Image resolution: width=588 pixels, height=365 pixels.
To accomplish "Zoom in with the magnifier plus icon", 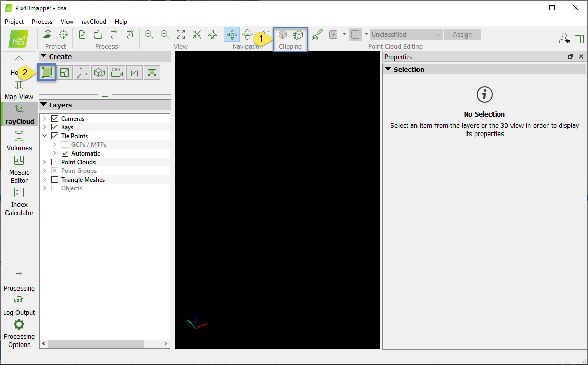I will pyautogui.click(x=149, y=34).
